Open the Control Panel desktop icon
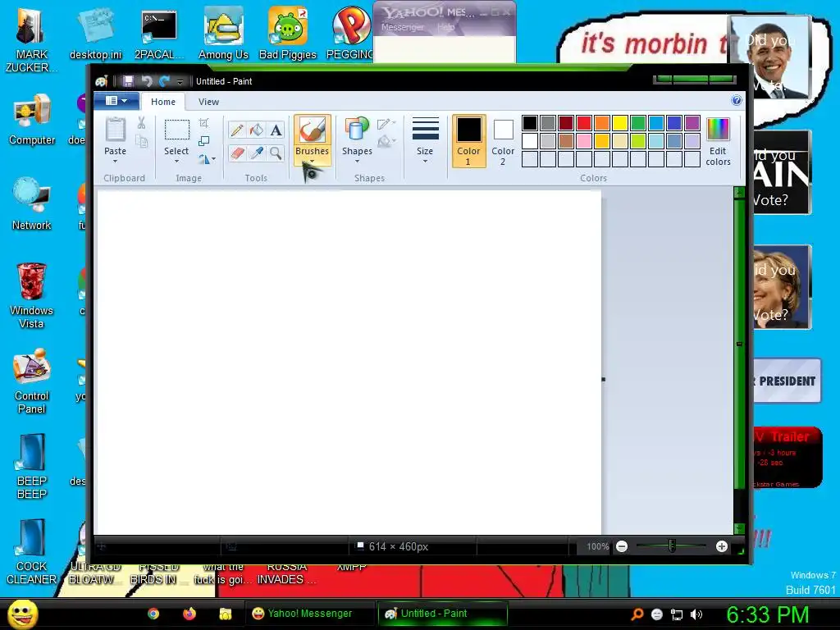The height and width of the screenshot is (630, 840). pyautogui.click(x=32, y=381)
